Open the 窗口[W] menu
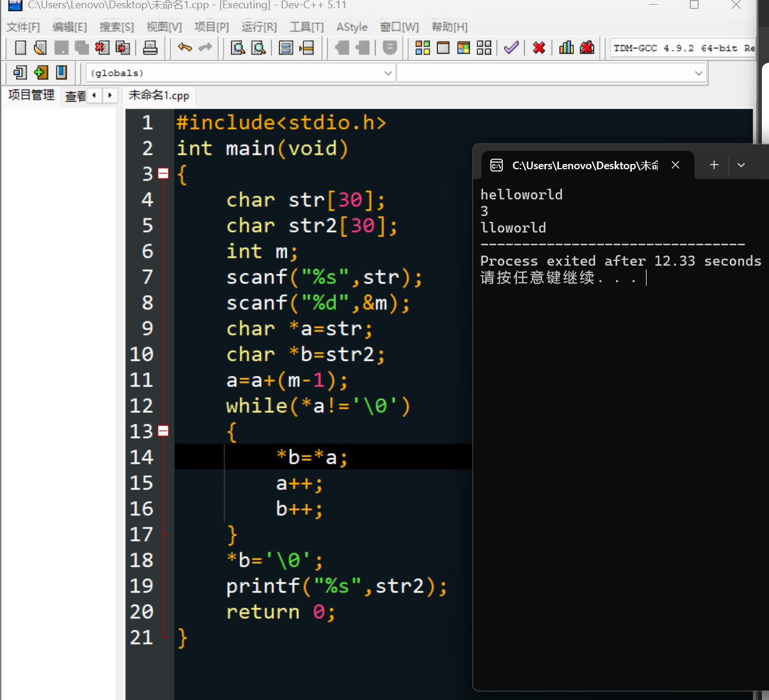This screenshot has width=769, height=700. point(399,27)
